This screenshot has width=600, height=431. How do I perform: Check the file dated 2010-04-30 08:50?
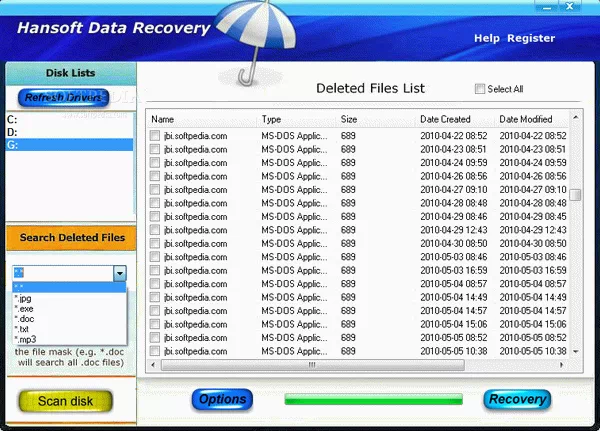pos(155,243)
